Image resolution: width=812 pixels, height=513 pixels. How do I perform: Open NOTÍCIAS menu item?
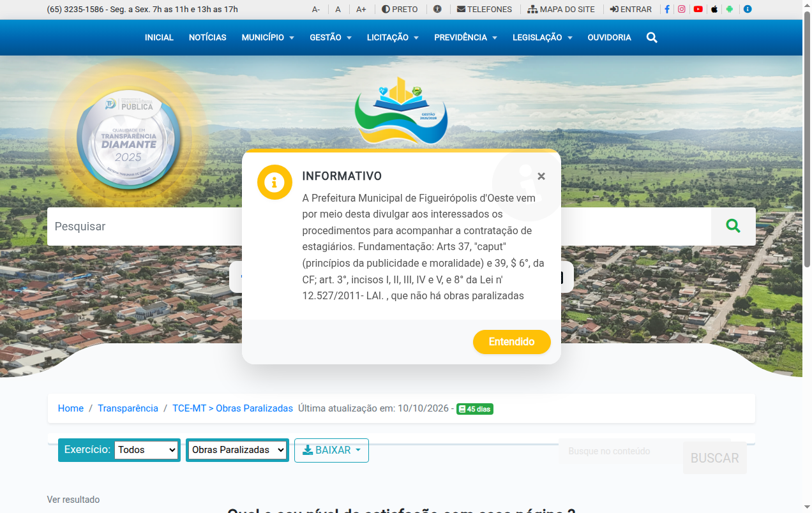coord(207,38)
